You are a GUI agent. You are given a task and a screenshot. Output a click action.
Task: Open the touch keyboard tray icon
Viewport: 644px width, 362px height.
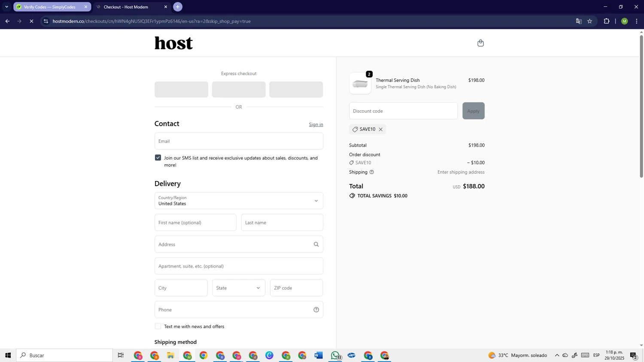click(x=585, y=355)
